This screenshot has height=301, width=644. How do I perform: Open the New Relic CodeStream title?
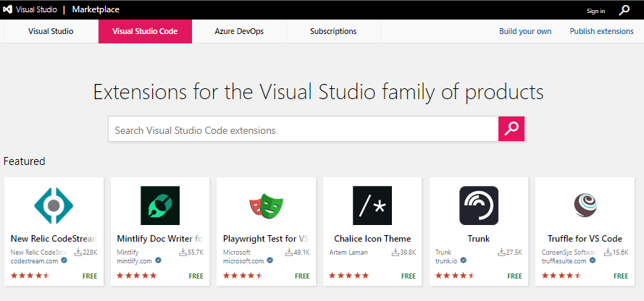pyautogui.click(x=54, y=239)
